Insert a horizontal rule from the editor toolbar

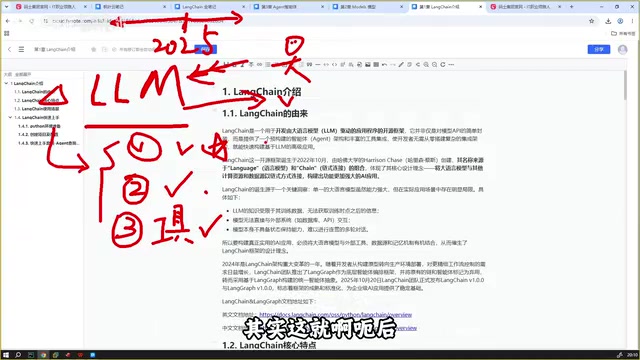pyautogui.click(x=318, y=64)
